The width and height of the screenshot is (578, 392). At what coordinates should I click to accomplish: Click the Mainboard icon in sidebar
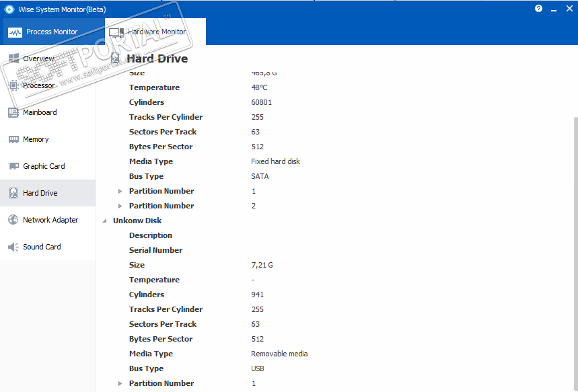pos(13,112)
